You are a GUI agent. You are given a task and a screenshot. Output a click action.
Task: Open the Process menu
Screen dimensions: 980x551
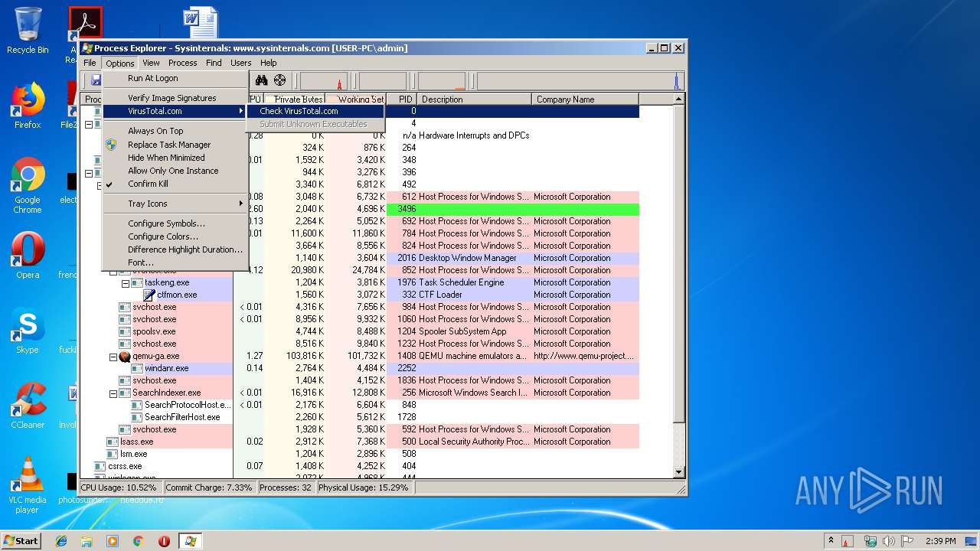pos(182,63)
